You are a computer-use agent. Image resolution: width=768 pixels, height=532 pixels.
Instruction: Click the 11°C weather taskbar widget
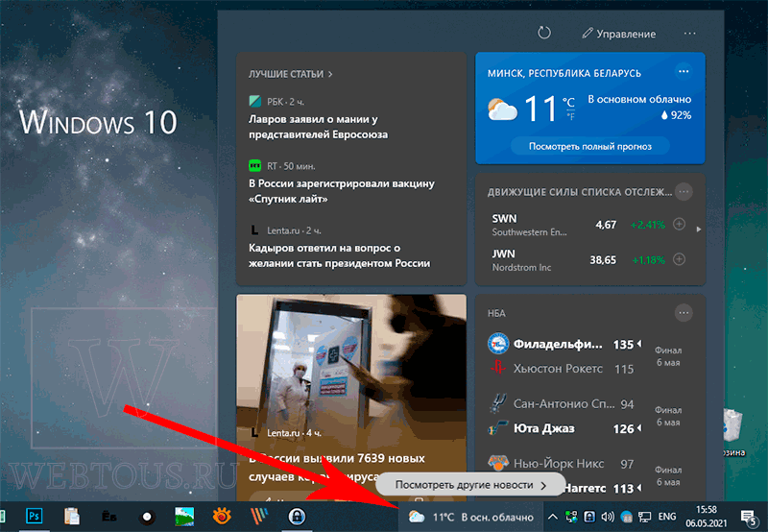pyautogui.click(x=470, y=517)
